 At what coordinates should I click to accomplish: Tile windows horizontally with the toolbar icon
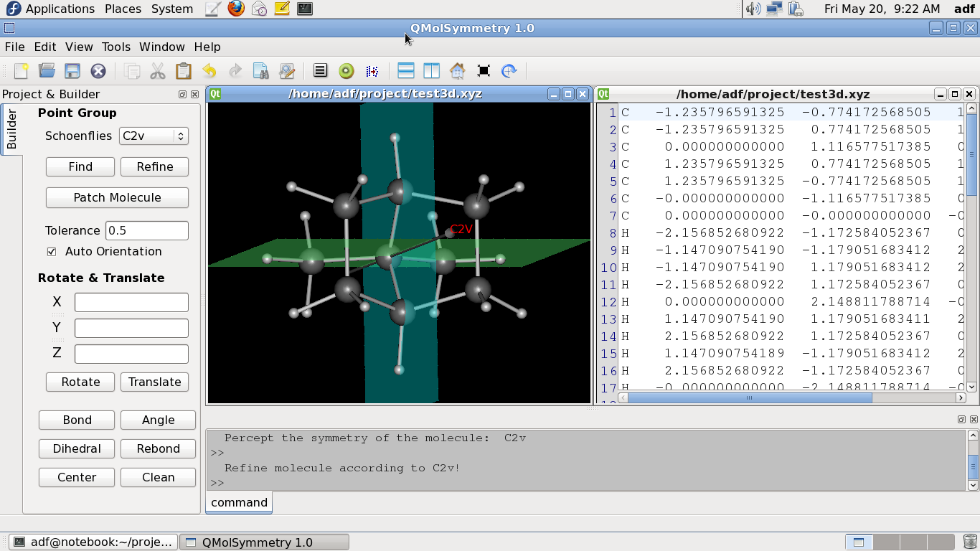tap(405, 70)
